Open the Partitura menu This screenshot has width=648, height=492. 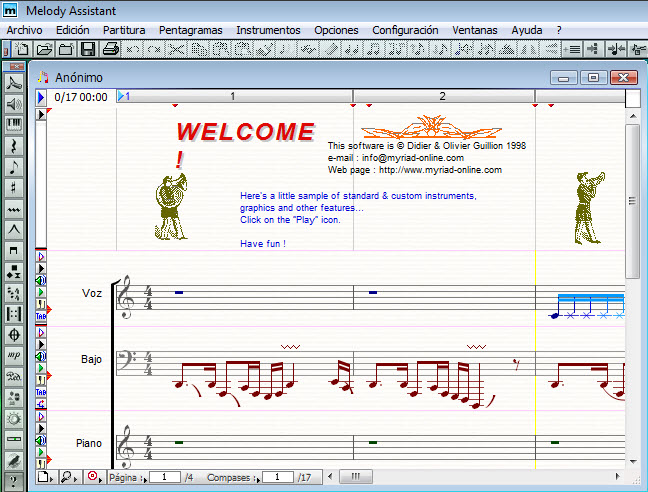click(124, 30)
